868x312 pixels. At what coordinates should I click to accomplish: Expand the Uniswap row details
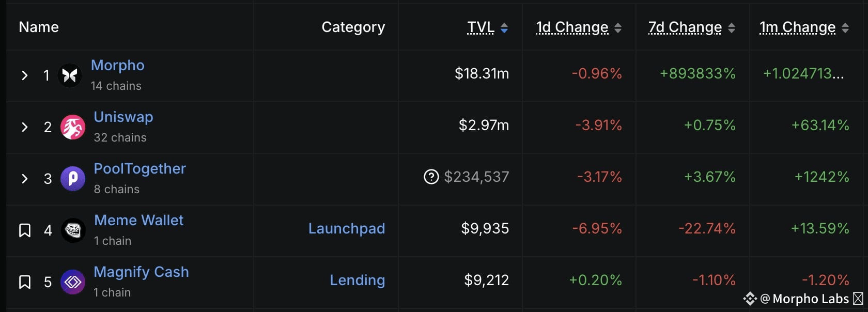tap(24, 127)
